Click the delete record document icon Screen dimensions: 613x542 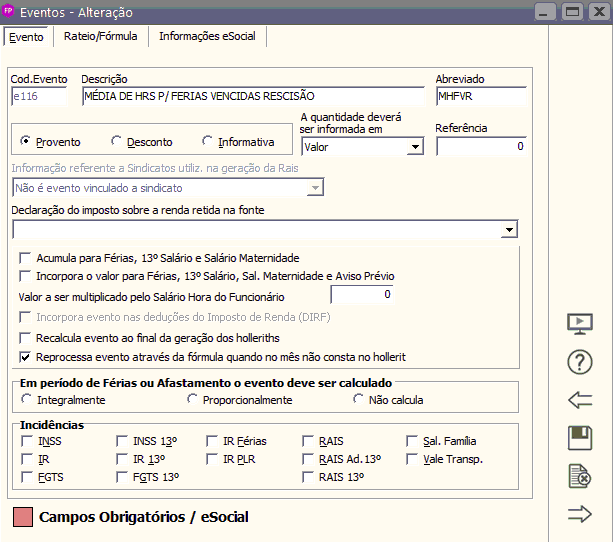[580, 476]
